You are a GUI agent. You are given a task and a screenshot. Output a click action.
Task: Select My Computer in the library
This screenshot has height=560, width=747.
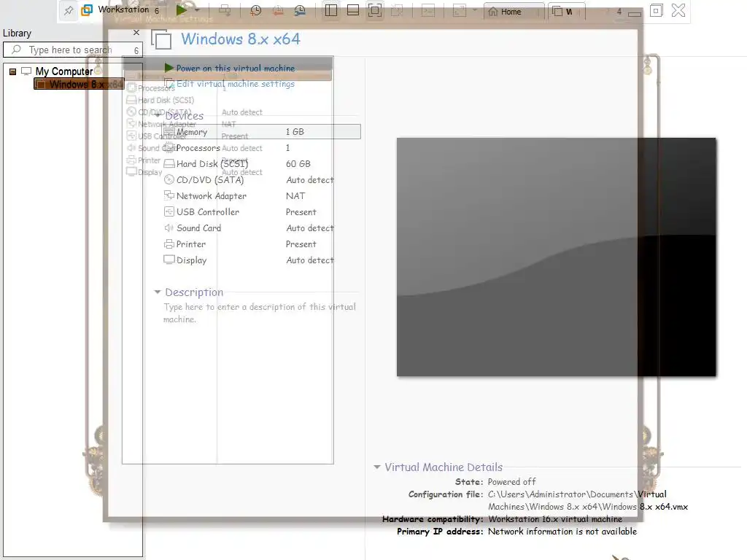point(64,71)
